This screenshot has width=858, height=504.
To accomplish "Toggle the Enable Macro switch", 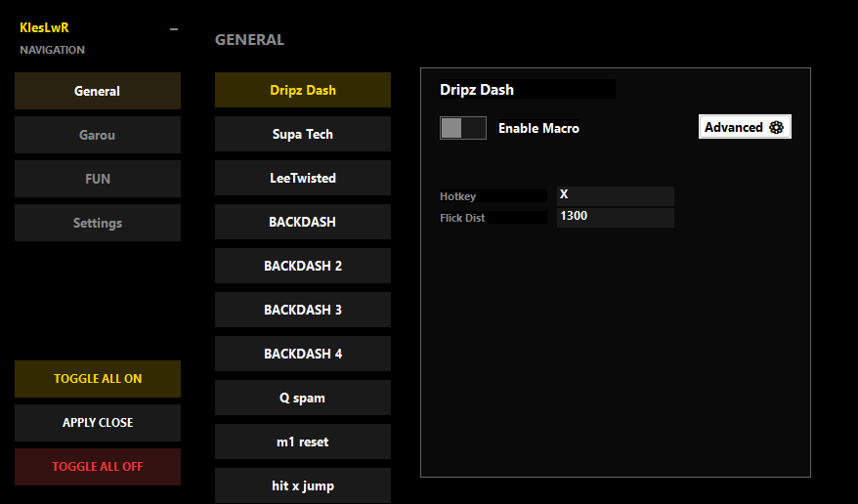I will (x=462, y=128).
